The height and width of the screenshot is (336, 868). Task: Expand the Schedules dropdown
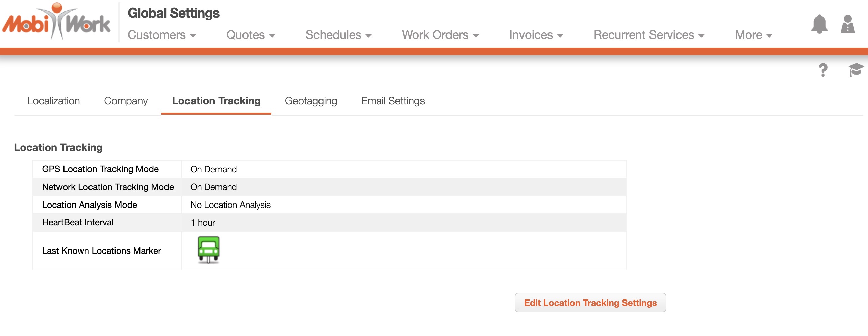pyautogui.click(x=338, y=35)
